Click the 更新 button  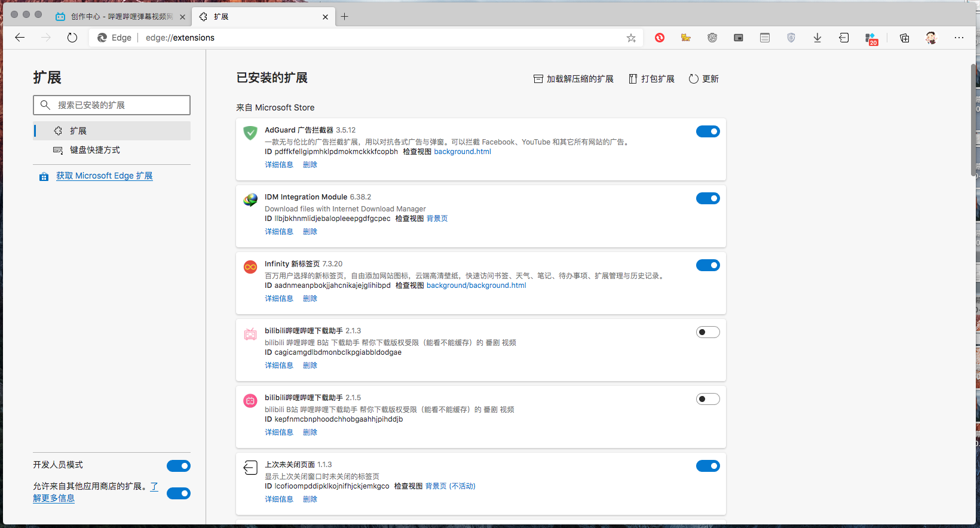tap(704, 79)
